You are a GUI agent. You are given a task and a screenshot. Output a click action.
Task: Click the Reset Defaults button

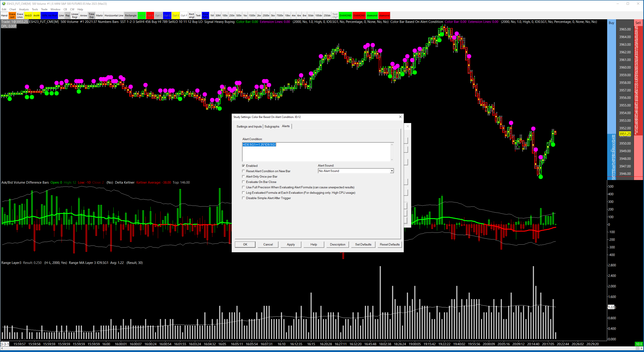[x=389, y=244]
